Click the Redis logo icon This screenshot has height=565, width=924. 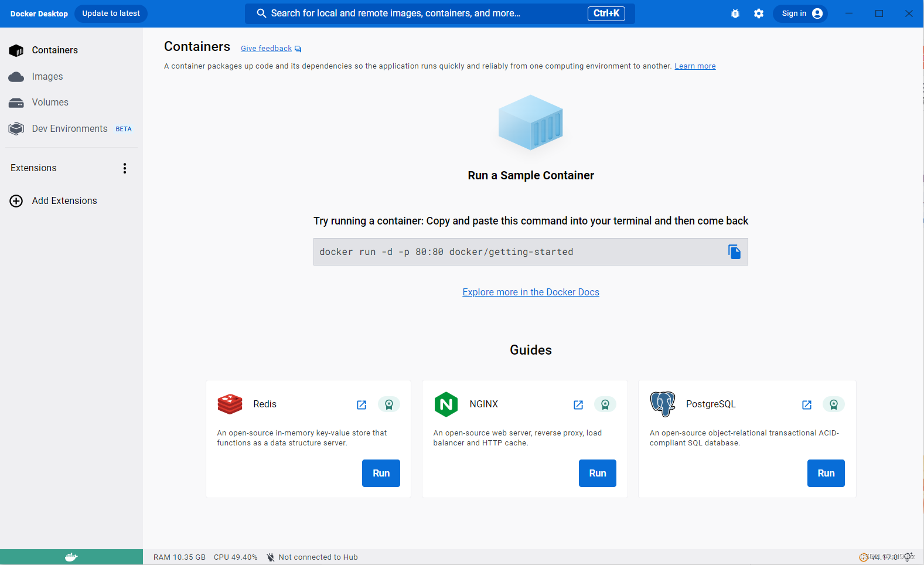click(230, 404)
